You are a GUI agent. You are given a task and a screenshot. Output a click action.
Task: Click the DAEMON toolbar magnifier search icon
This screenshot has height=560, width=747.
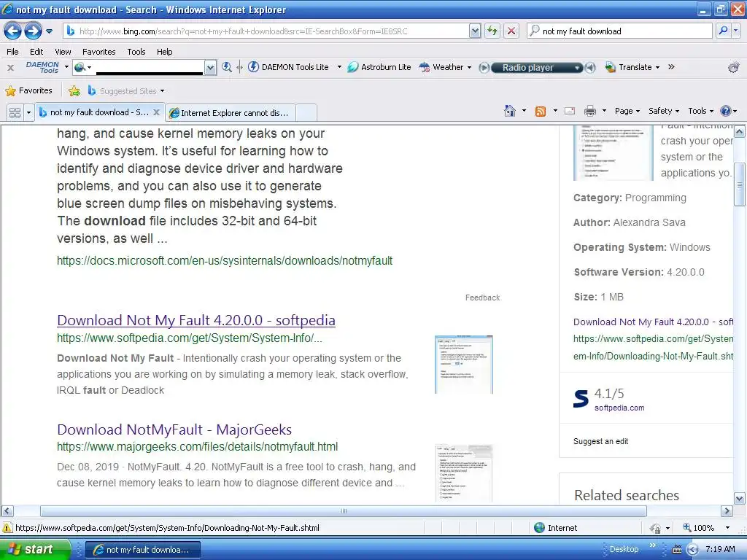click(x=227, y=68)
